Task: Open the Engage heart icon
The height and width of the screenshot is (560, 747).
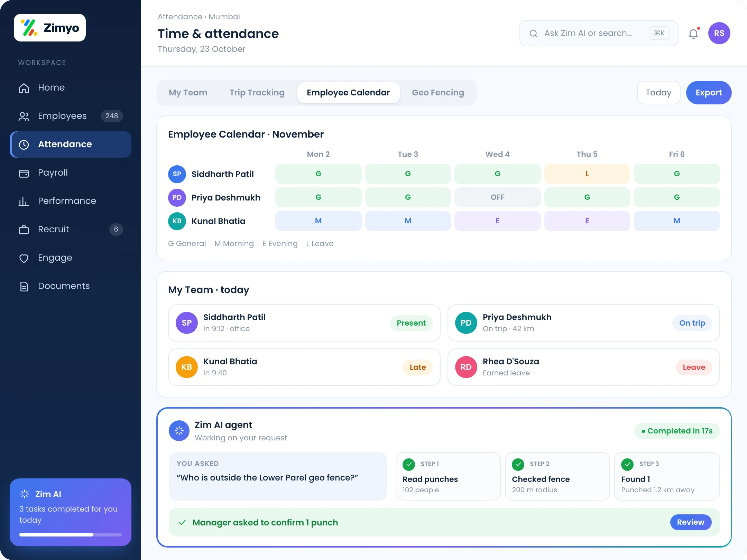Action: (x=24, y=258)
